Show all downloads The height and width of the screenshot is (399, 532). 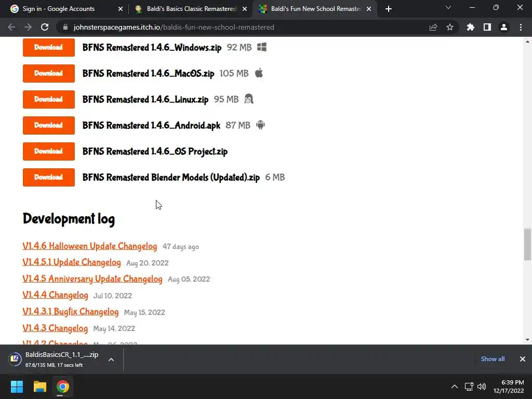point(493,359)
